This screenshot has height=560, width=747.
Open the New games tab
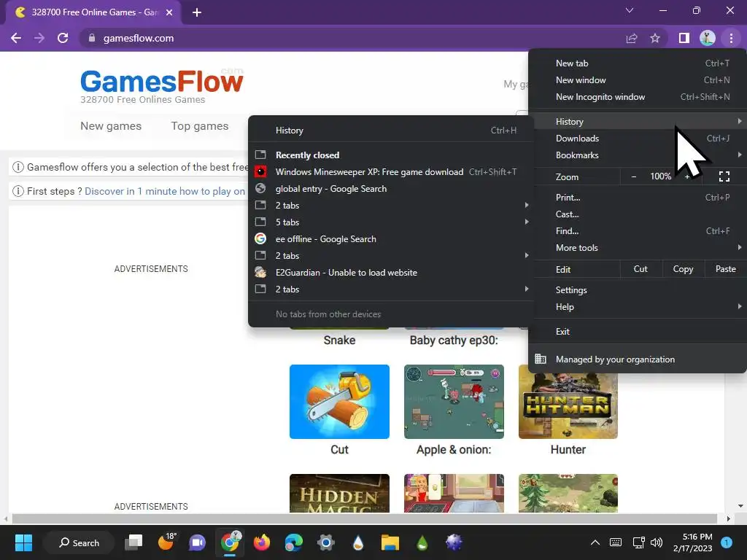(111, 126)
